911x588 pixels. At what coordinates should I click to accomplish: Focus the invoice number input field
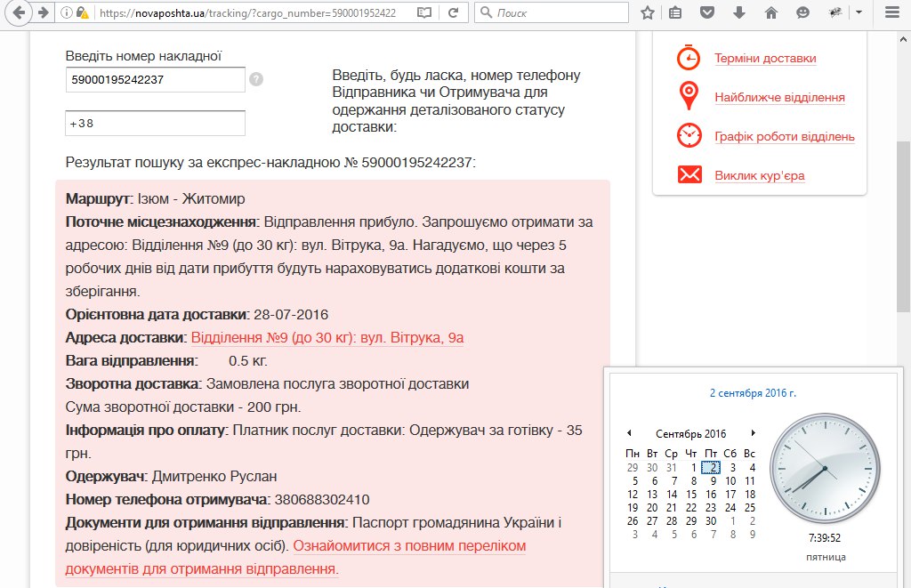[x=155, y=79]
